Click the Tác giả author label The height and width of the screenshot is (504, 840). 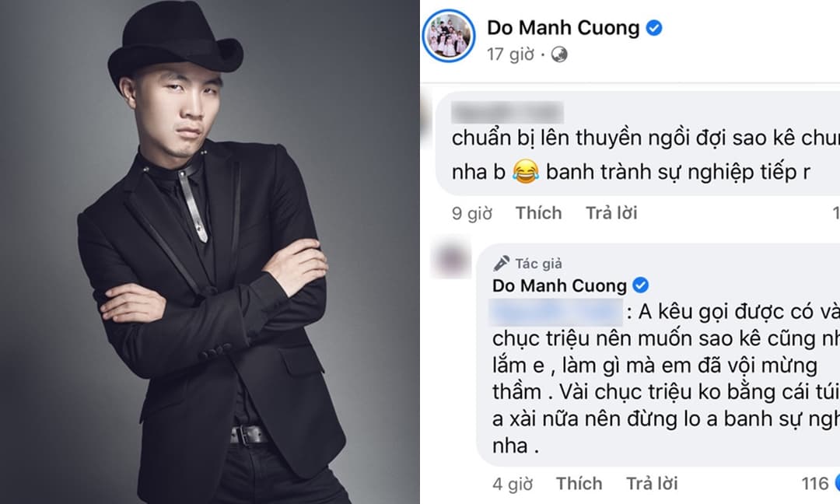coord(538,264)
